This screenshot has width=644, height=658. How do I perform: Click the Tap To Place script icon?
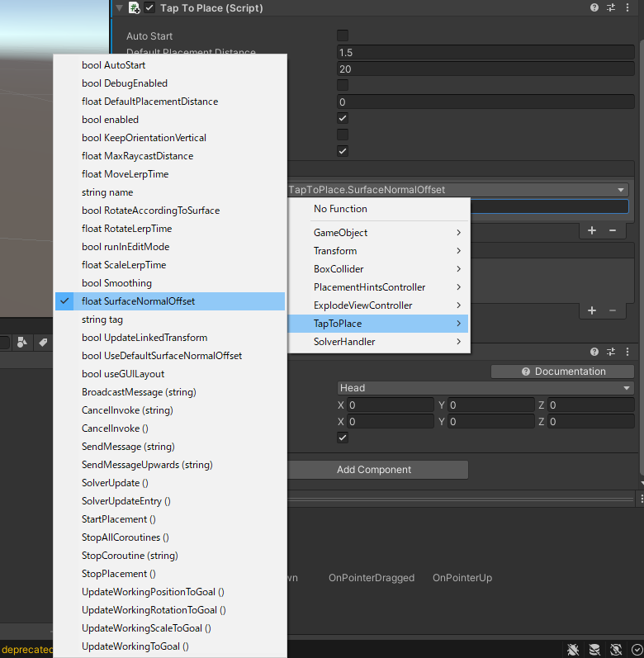134,8
